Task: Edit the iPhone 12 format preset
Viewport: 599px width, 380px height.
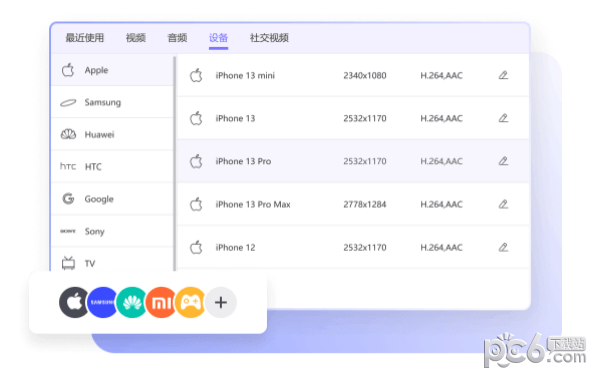Action: [x=503, y=247]
